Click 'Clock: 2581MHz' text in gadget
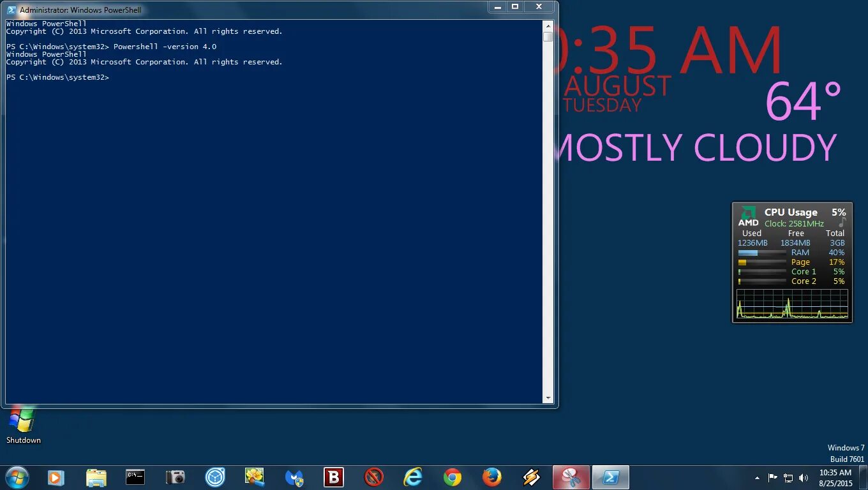The height and width of the screenshot is (490, 868). (794, 224)
